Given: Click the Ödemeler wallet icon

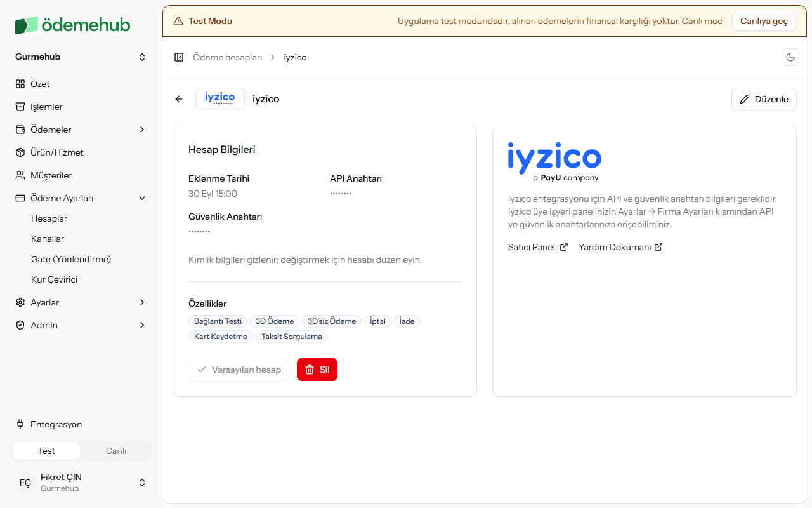Looking at the screenshot, I should (x=20, y=130).
